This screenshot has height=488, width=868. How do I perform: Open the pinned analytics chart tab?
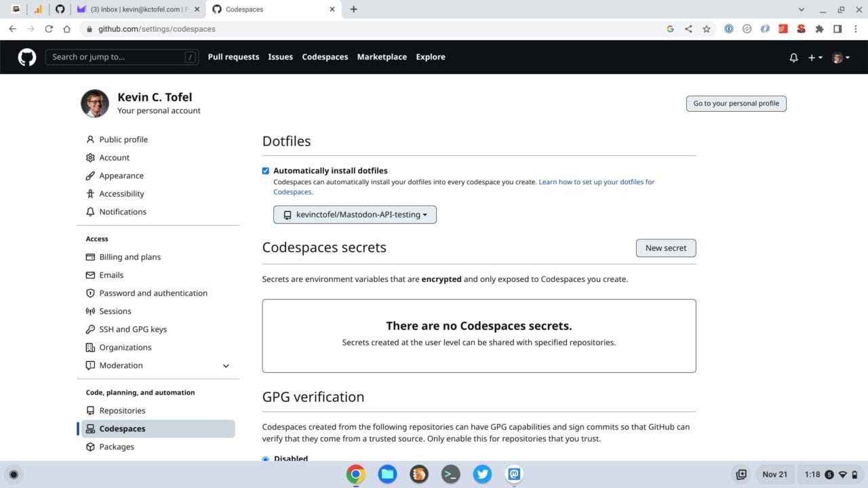click(38, 9)
